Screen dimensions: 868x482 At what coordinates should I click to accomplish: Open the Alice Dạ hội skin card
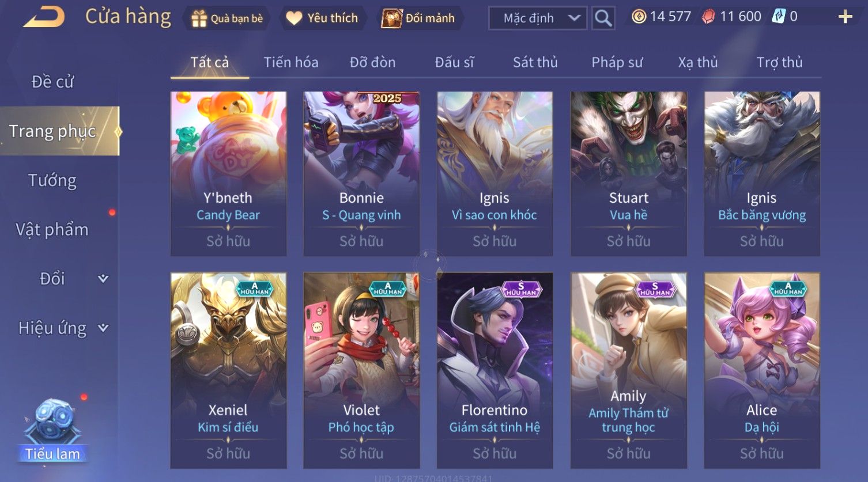click(762, 370)
